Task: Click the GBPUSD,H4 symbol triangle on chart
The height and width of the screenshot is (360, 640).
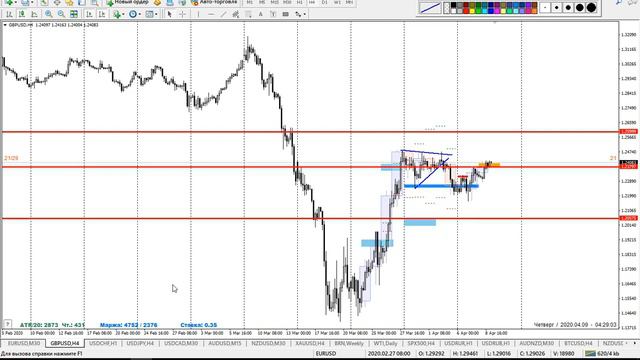Action: click(x=5, y=25)
